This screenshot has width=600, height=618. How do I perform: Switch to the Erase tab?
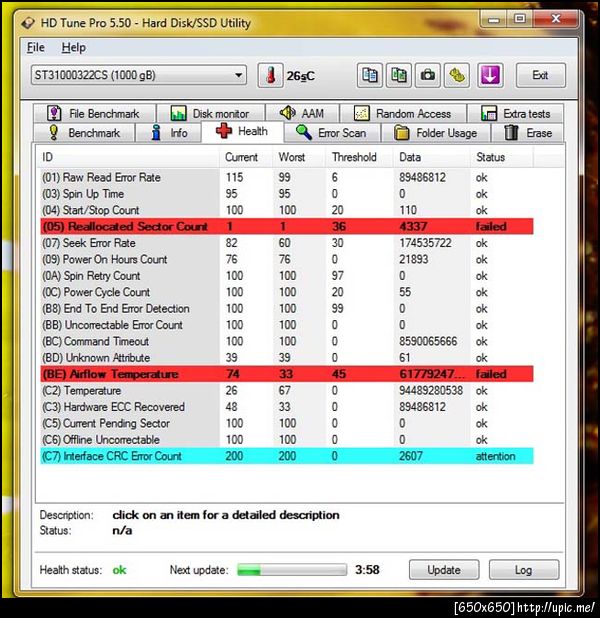pos(528,133)
